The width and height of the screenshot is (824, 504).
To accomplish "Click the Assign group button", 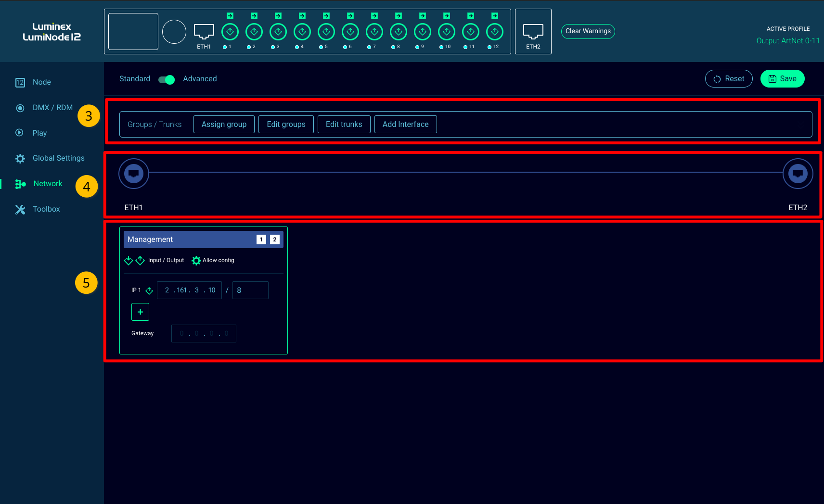I will (224, 125).
